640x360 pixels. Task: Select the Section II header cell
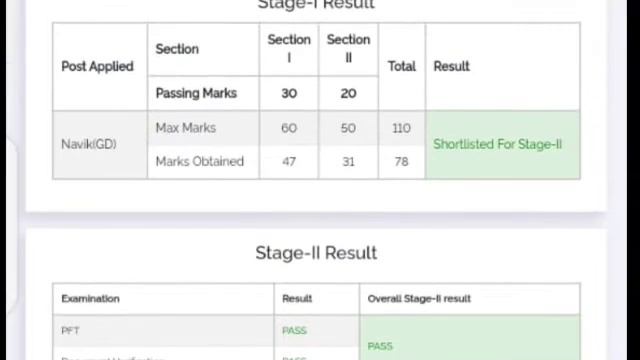click(x=348, y=49)
